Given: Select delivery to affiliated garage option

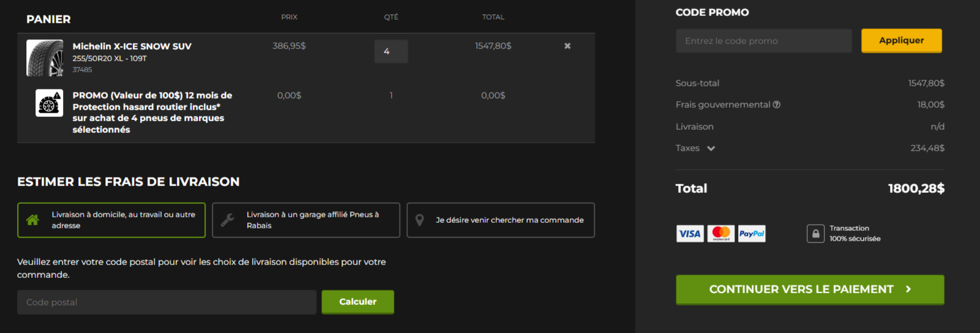Looking at the screenshot, I should [x=306, y=220].
